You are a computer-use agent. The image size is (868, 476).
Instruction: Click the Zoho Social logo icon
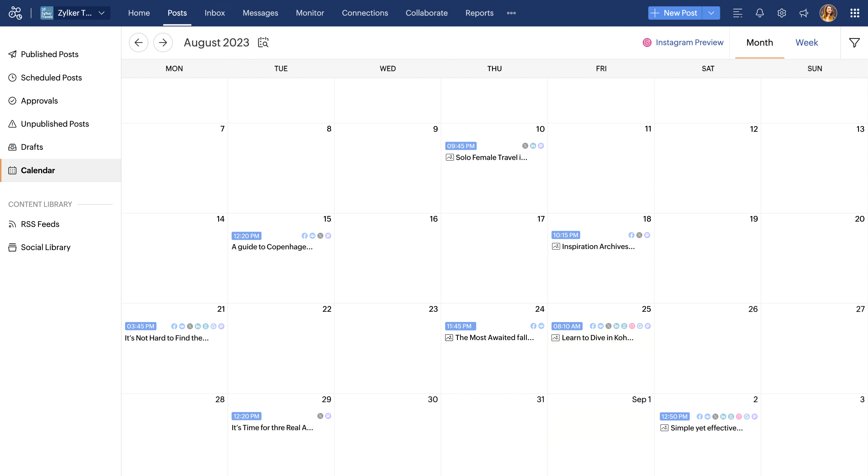(15, 13)
